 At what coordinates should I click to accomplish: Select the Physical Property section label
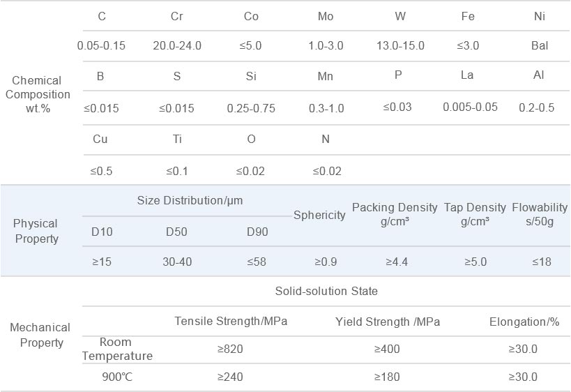(x=36, y=231)
